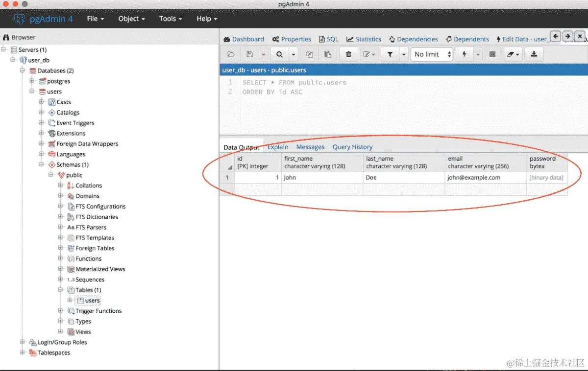Click the email column header
The image size is (588, 371).
click(x=486, y=162)
